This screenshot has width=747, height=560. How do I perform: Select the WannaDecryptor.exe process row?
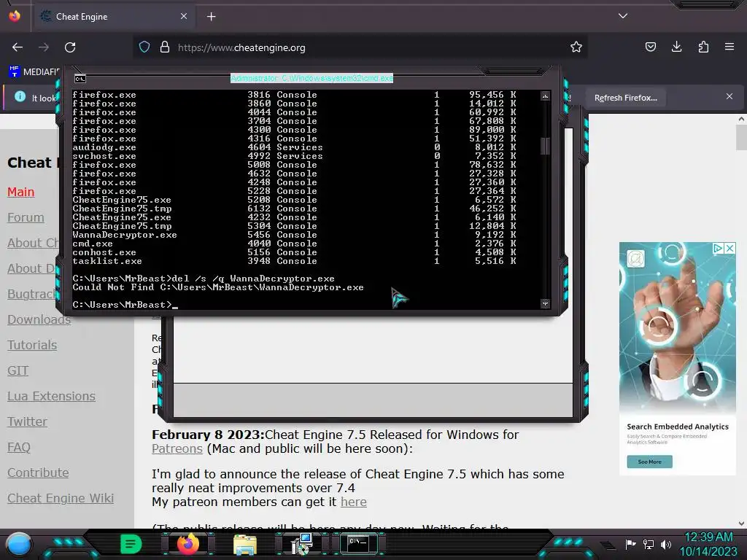coord(294,235)
